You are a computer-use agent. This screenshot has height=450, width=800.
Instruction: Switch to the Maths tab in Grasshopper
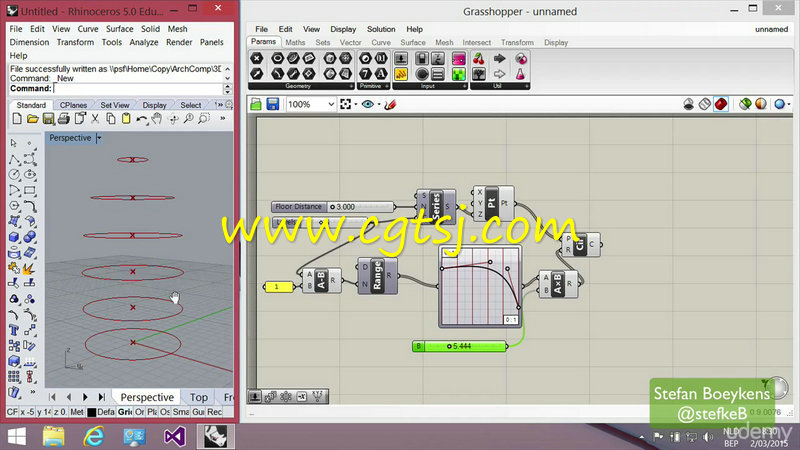(x=295, y=42)
